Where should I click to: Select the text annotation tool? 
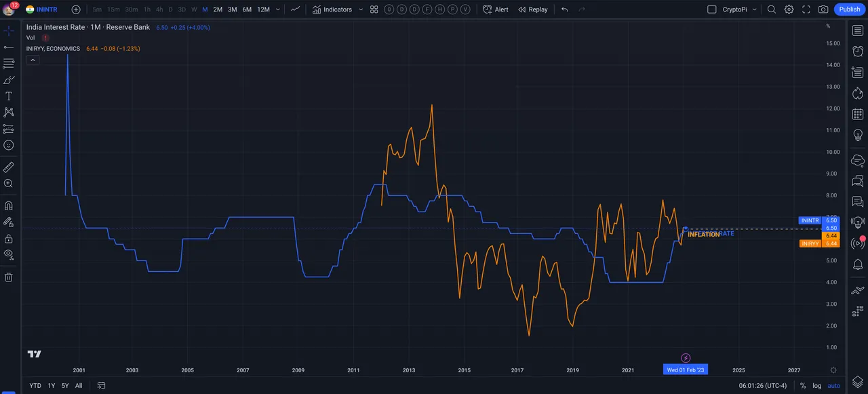point(9,96)
